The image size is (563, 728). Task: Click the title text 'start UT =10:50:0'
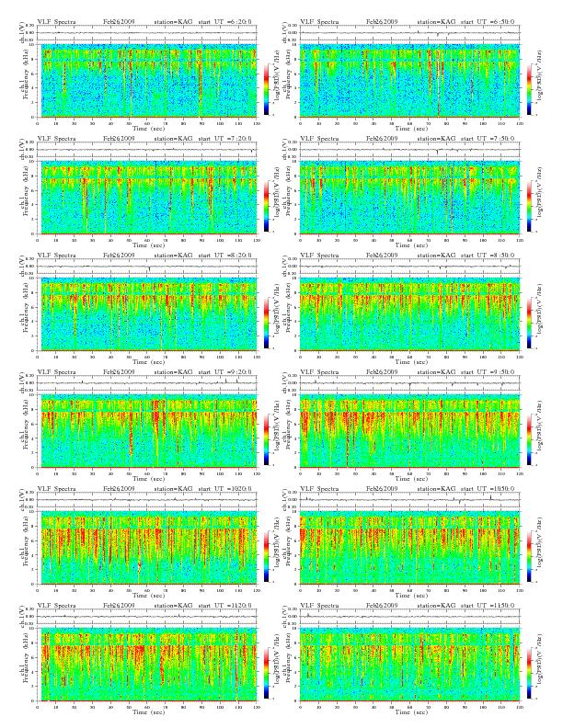click(488, 489)
